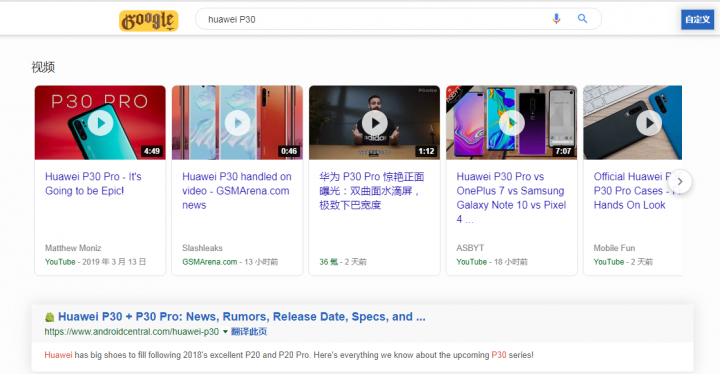The width and height of the screenshot is (720, 374).
Task: Open Huawei P30 + P30 Pro News, Rumors result
Action: (x=242, y=317)
